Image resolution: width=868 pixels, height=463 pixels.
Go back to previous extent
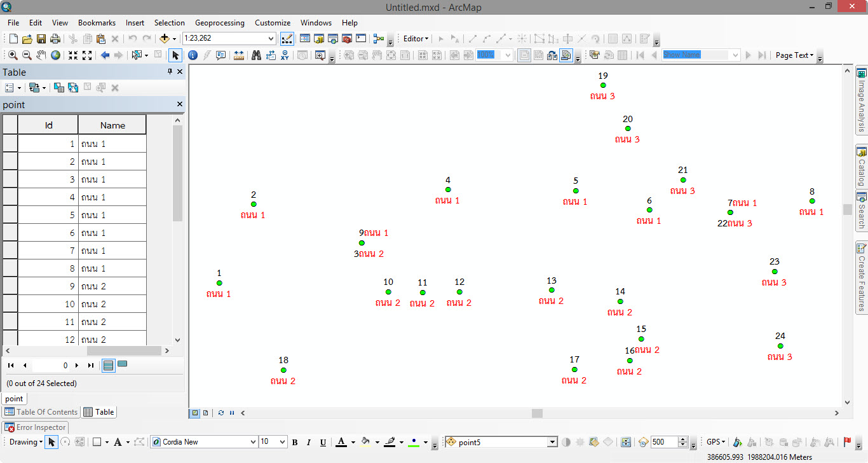tap(105, 55)
